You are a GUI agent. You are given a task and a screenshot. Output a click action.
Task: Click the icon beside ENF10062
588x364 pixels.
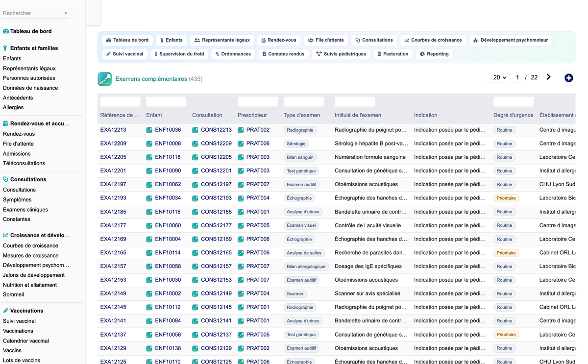149,185
